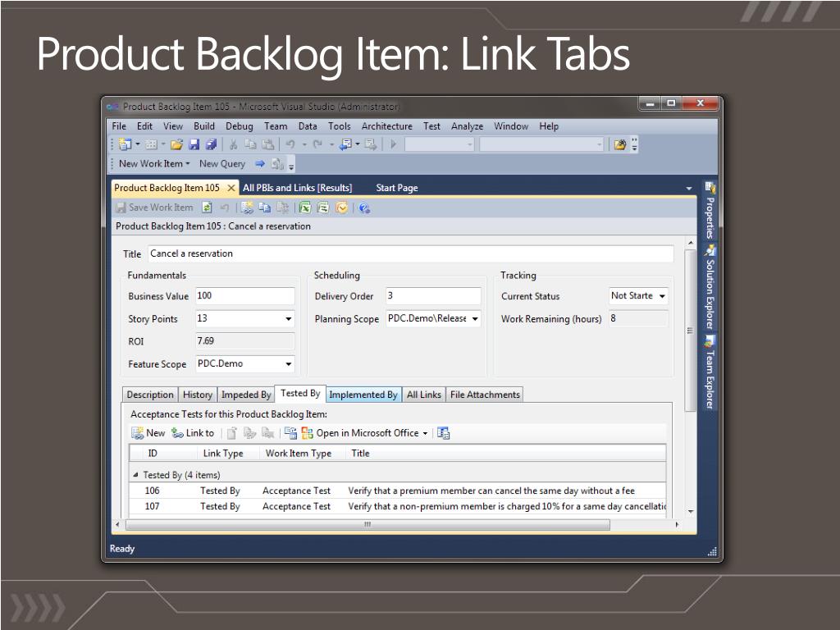Open the Story Points dropdown

[x=288, y=319]
